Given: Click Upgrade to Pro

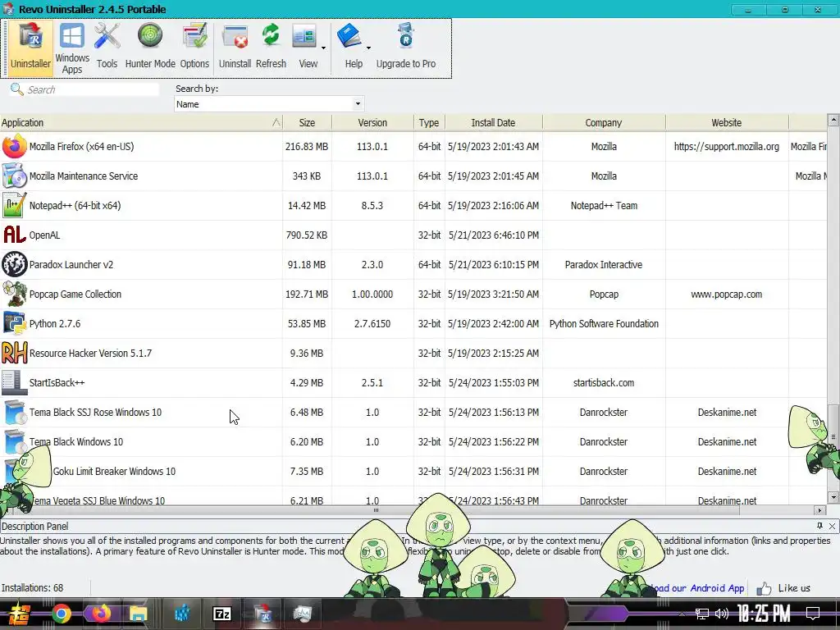Looking at the screenshot, I should click(405, 48).
